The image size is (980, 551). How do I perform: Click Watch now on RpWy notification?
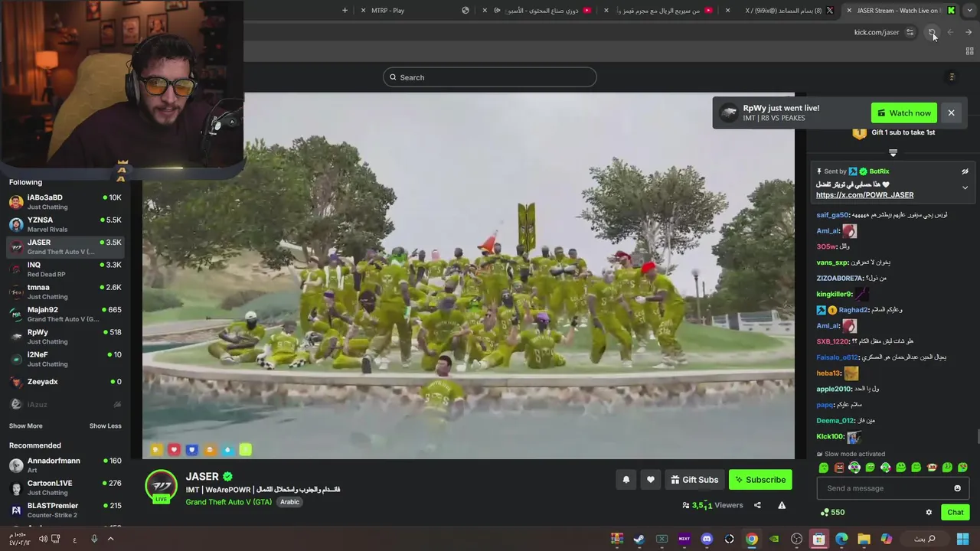(x=904, y=113)
